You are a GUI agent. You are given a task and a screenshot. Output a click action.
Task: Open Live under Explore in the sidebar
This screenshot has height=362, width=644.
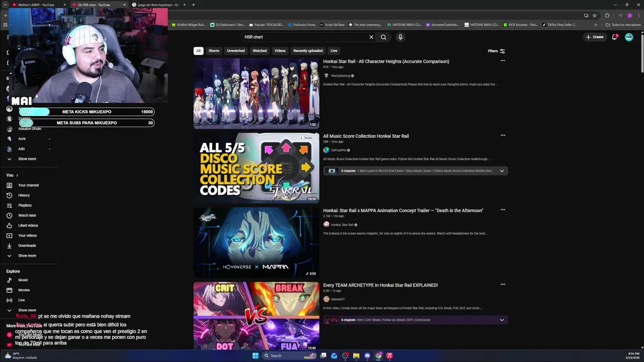(x=22, y=300)
